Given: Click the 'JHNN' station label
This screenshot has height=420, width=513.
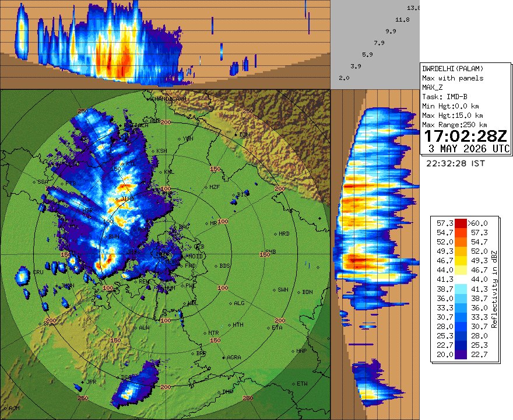Looking at the screenshot, I should [x=68, y=285].
